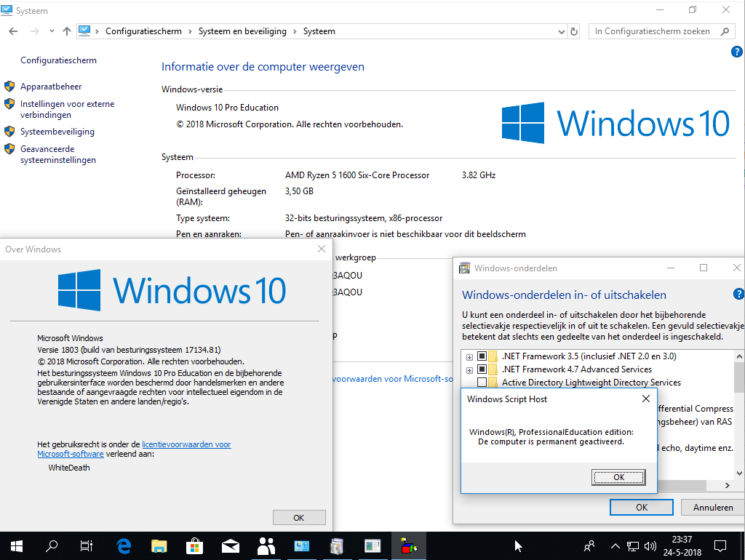The height and width of the screenshot is (560, 745).
Task: Open Apparaatbeheer from the sidebar
Action: [x=51, y=87]
